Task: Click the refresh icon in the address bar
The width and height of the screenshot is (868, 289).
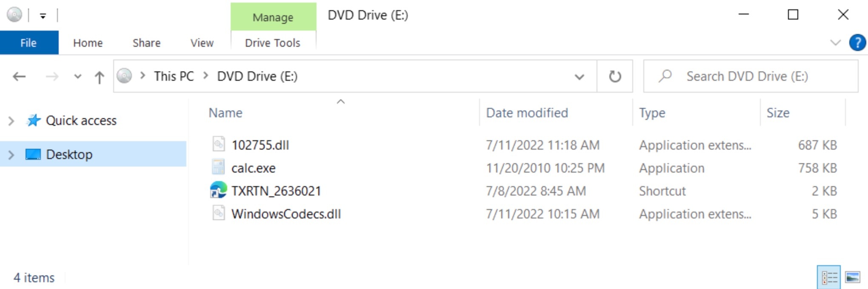Action: (615, 76)
